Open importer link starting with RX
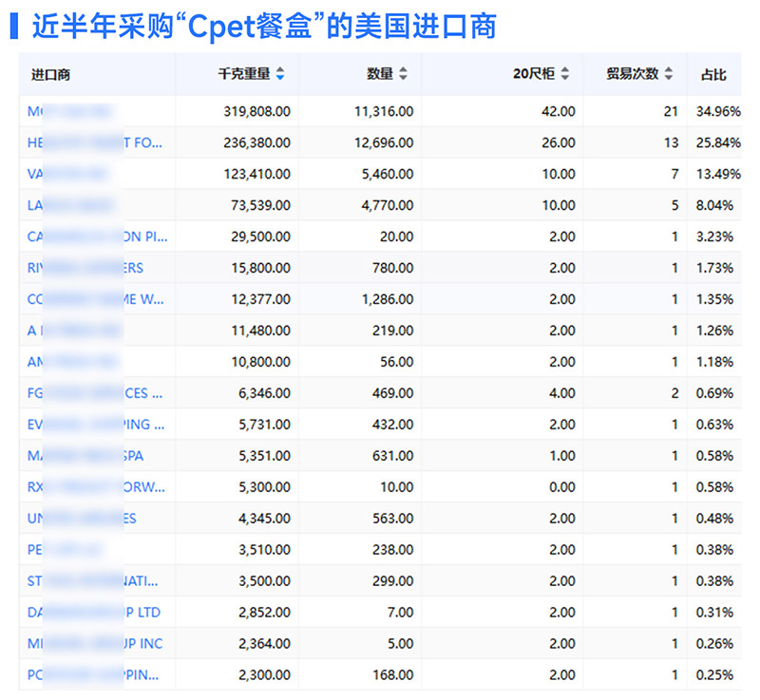Image resolution: width=760 pixels, height=700 pixels. [x=96, y=487]
